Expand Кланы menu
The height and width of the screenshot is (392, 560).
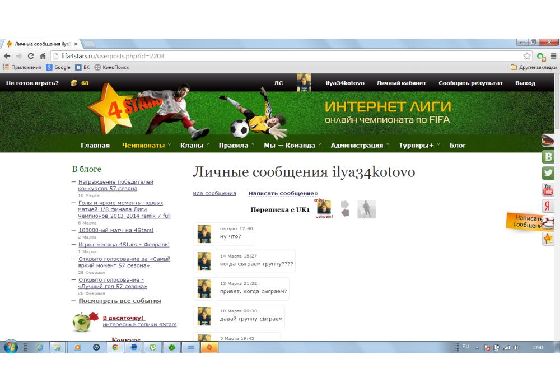coord(195,145)
